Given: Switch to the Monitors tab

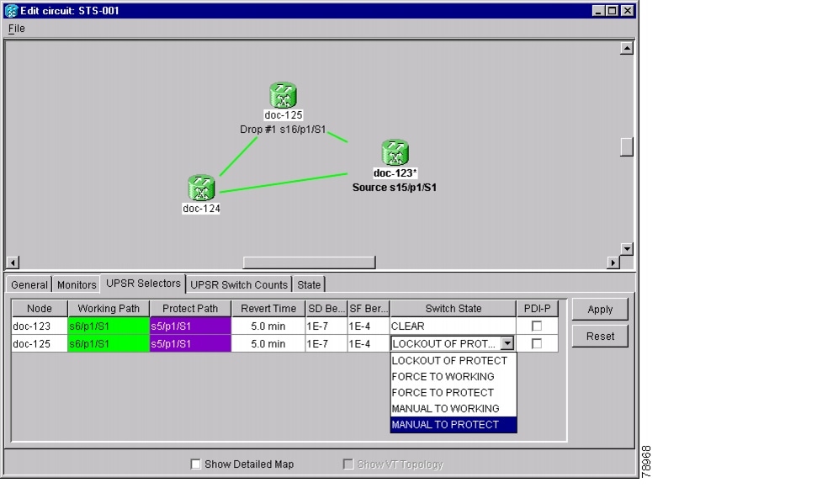Looking at the screenshot, I should tap(77, 284).
